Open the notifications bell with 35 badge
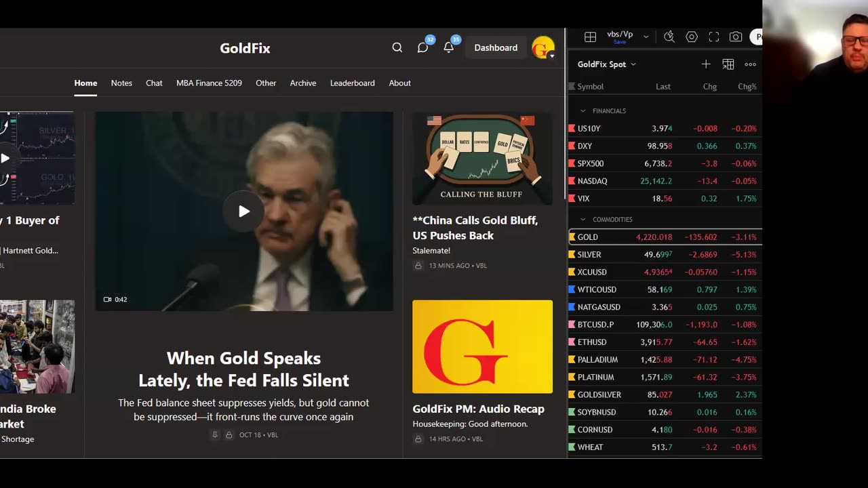Image resolution: width=868 pixels, height=488 pixels. coord(449,47)
